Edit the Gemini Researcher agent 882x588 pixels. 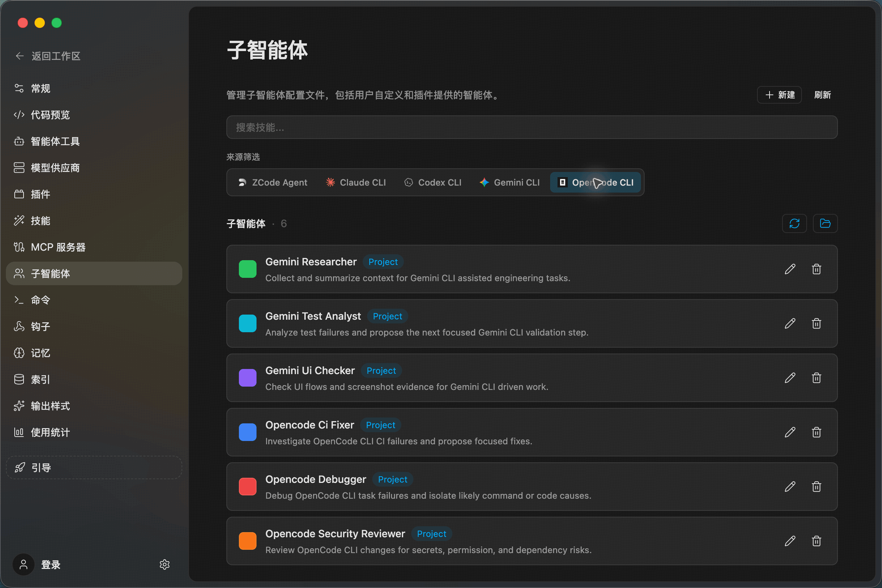[x=790, y=269]
